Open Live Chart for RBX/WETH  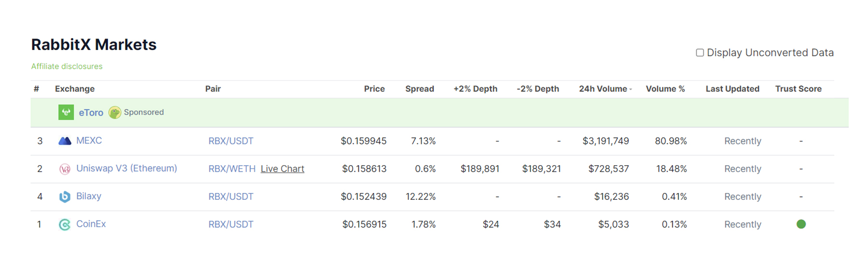point(282,169)
